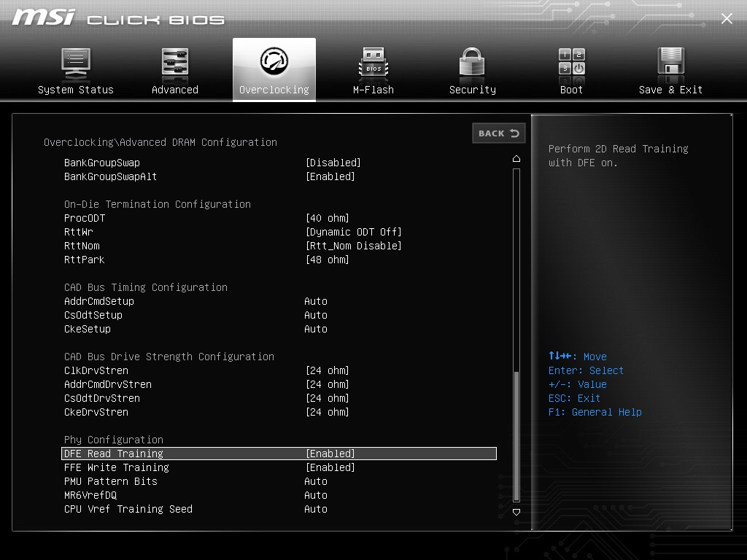Select the ProcODT setting label
The image size is (747, 560).
pos(85,218)
